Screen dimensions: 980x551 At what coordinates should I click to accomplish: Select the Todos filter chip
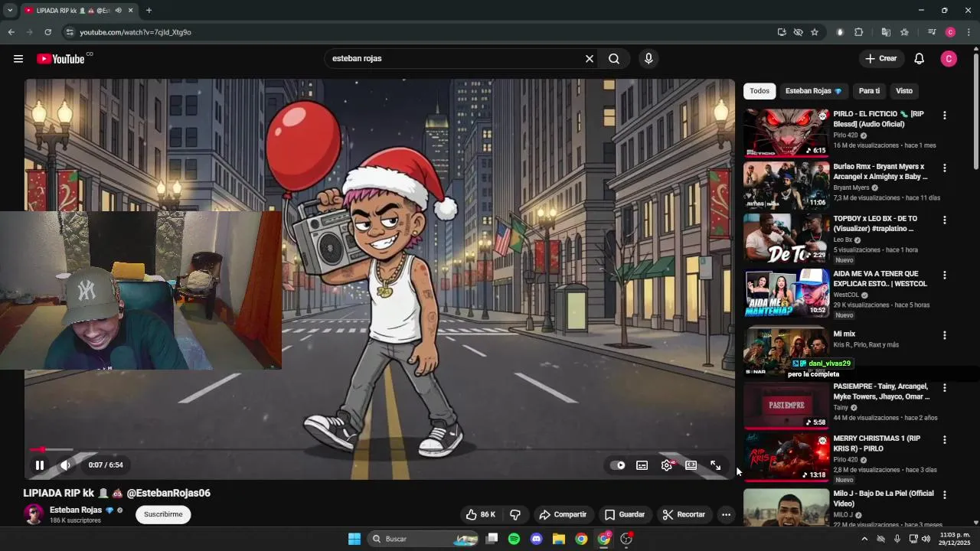(x=759, y=91)
